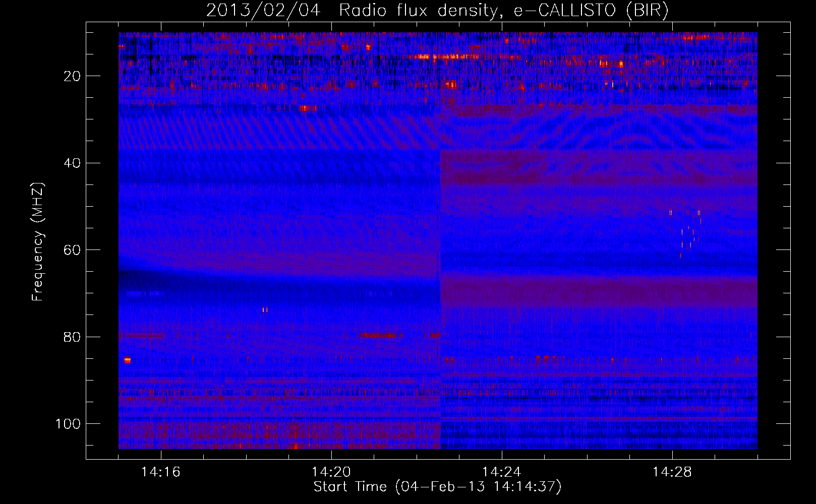
Task: Click the '14:28' time tick label
Action: tap(672, 472)
